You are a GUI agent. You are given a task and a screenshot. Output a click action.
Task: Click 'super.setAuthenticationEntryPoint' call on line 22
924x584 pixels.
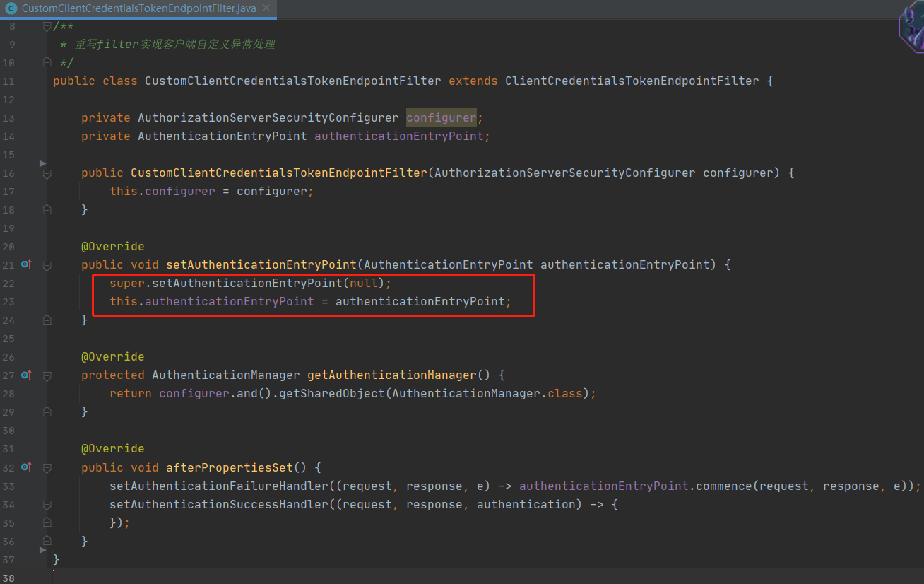226,283
